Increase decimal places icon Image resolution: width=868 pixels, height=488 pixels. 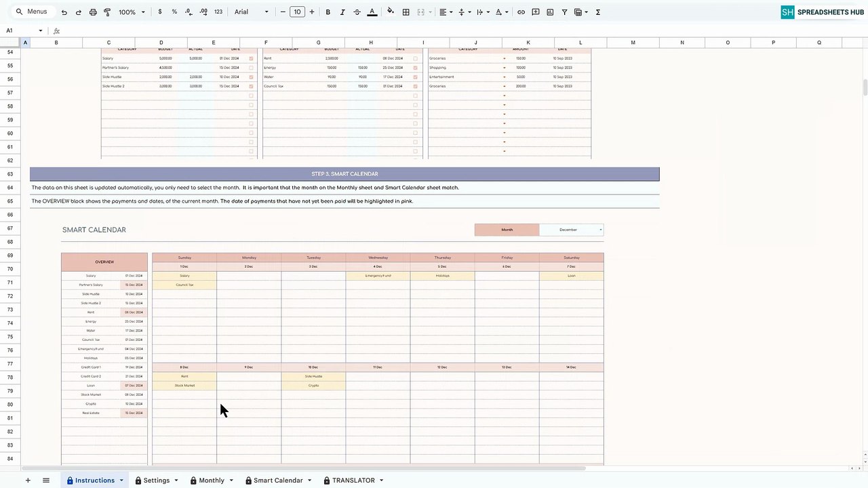(203, 12)
